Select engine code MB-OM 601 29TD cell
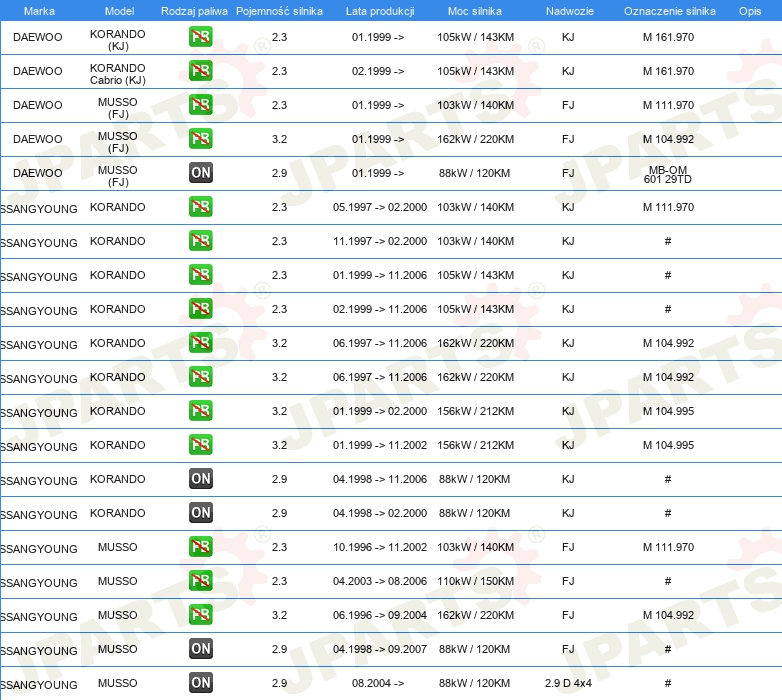Screen dimensions: 782x700 668,175
